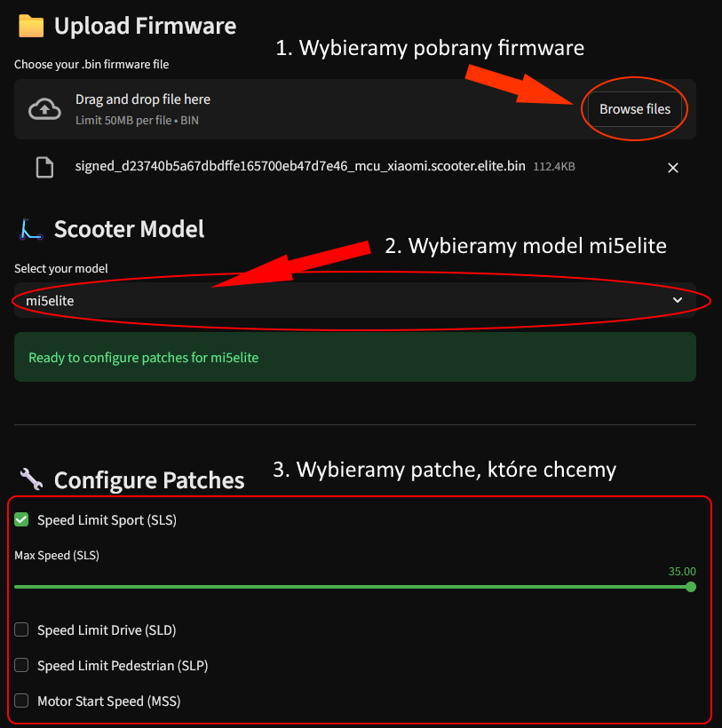Disable Speed Limit Sport (SLS) checkbox

21,519
